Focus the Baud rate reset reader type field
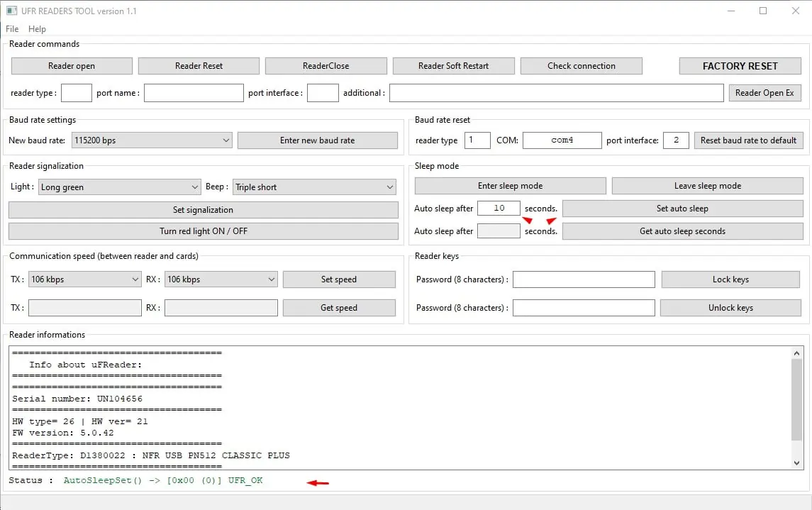 pos(477,140)
